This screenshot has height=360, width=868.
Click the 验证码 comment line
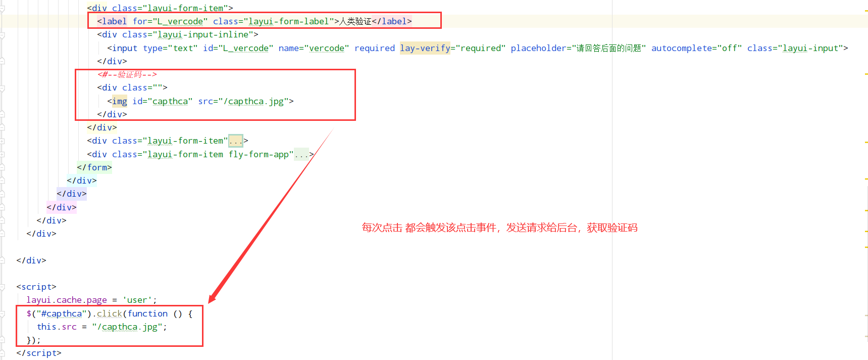[x=127, y=74]
